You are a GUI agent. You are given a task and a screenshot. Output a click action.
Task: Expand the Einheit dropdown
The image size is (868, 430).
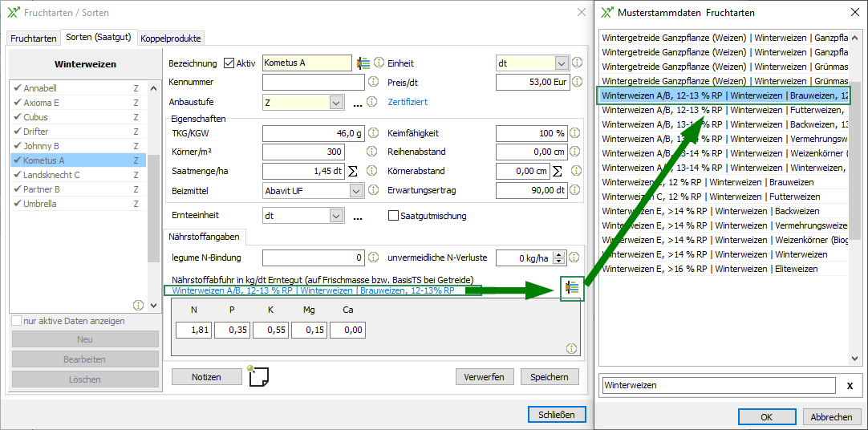point(562,63)
